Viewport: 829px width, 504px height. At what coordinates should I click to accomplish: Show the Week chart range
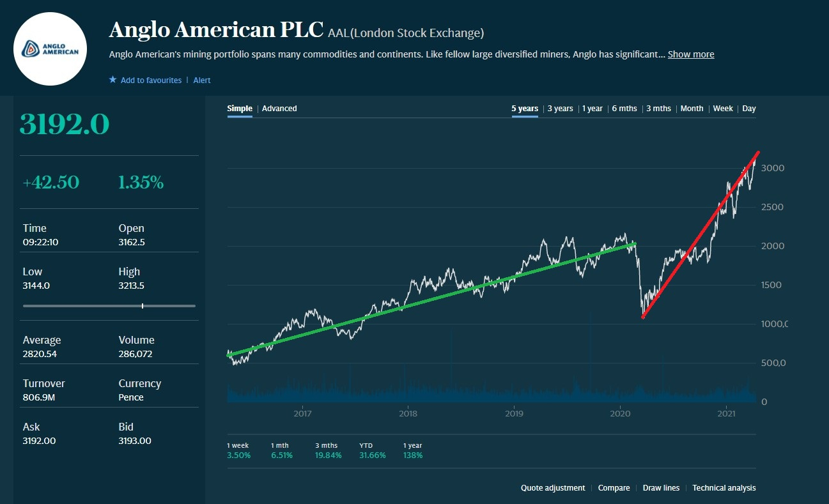(x=723, y=109)
